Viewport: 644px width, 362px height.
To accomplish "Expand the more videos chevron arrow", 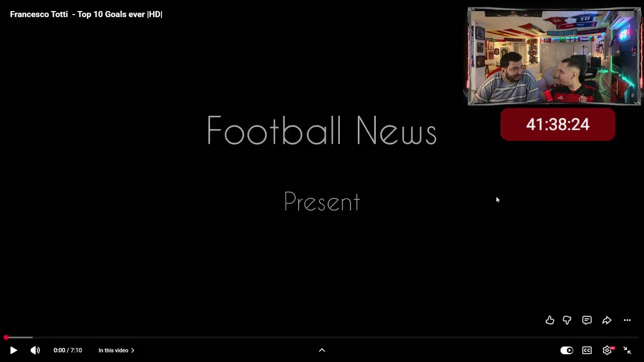I will [x=322, y=350].
